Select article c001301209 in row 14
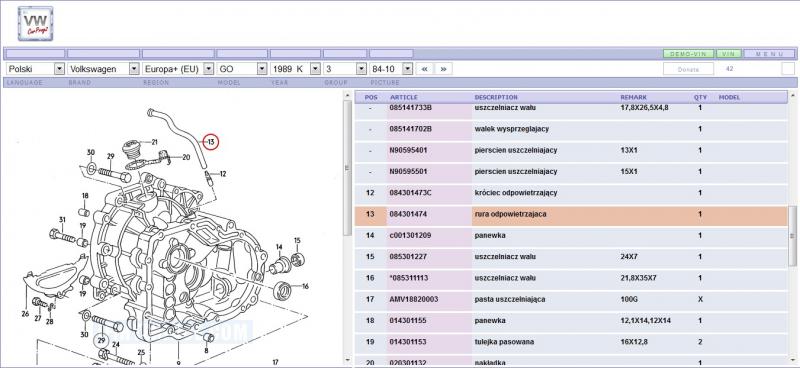This screenshot has width=800, height=368. click(x=410, y=236)
